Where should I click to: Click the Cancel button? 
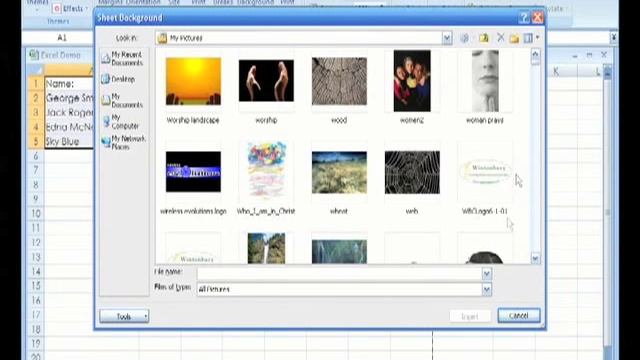click(x=519, y=316)
